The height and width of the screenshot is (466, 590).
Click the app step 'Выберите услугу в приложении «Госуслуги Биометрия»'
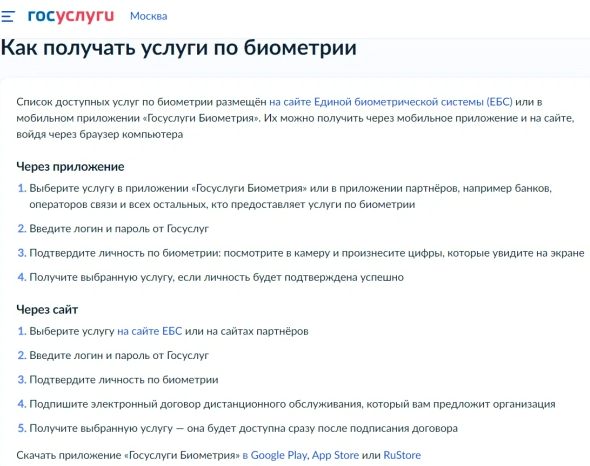[290, 196]
